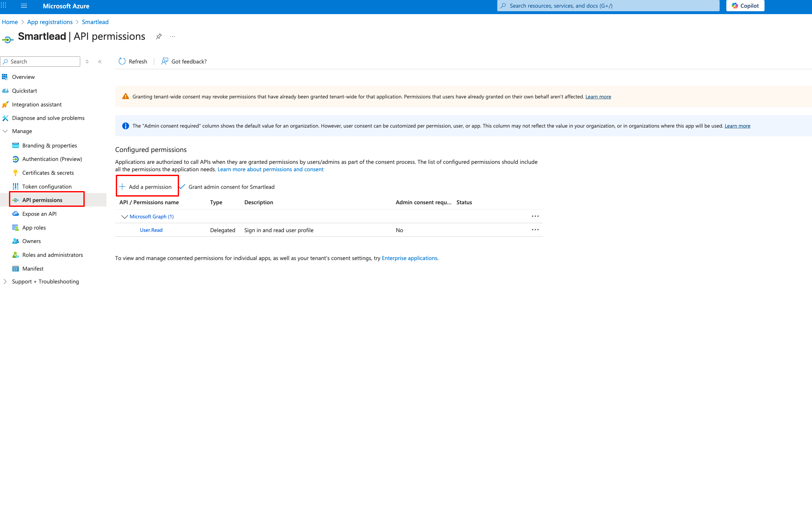
Task: Toggle expand/collapse all sidebar groups
Action: coord(87,62)
